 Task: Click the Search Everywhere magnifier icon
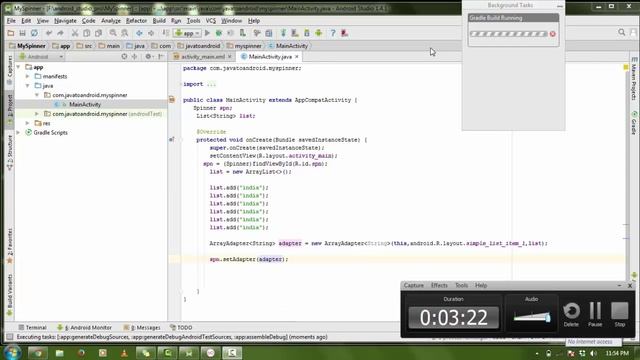[621, 32]
